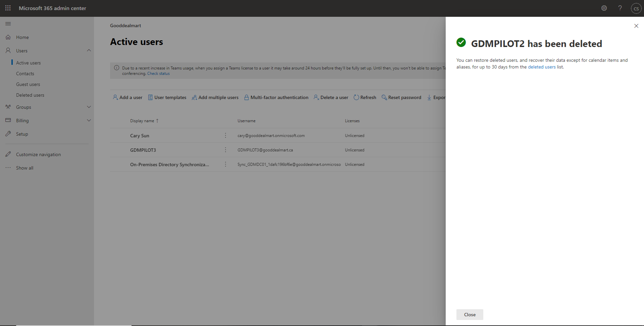The image size is (644, 326).
Task: Click the Licenses column header
Action: (x=352, y=121)
